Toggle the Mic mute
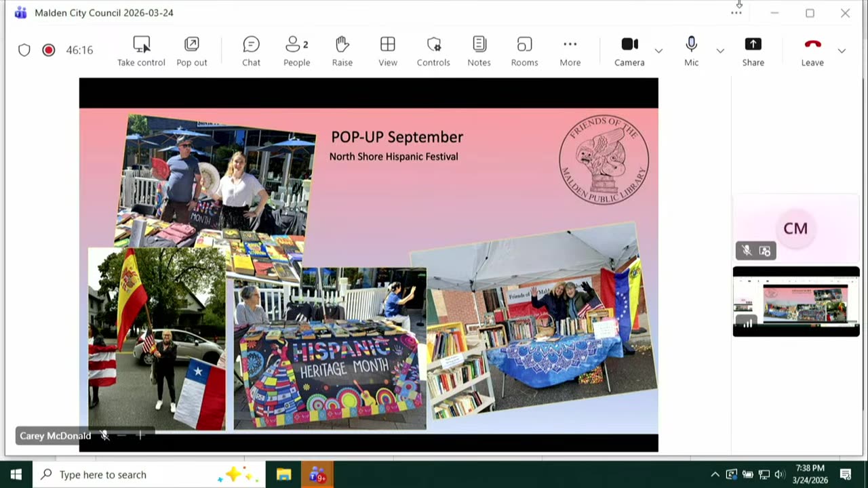This screenshot has width=868, height=488. click(x=691, y=51)
